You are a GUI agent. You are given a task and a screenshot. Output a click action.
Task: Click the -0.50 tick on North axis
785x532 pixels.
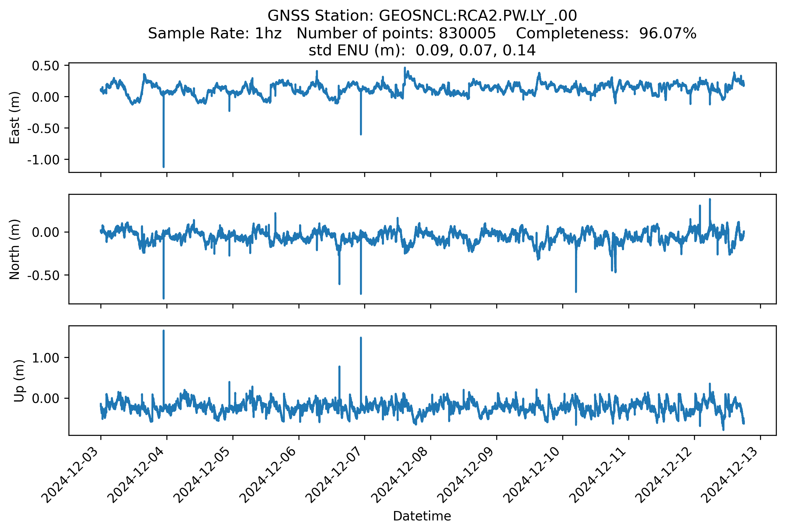(x=43, y=276)
